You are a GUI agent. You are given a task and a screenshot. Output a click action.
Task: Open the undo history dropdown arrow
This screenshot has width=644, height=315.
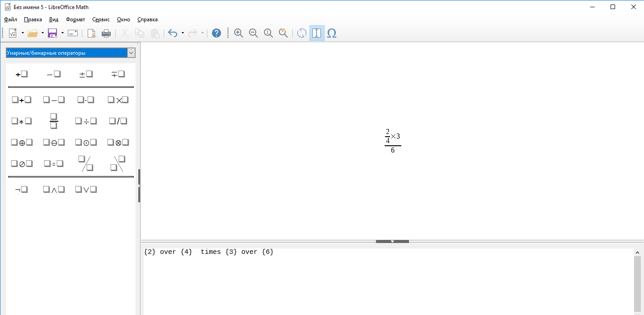(183, 33)
